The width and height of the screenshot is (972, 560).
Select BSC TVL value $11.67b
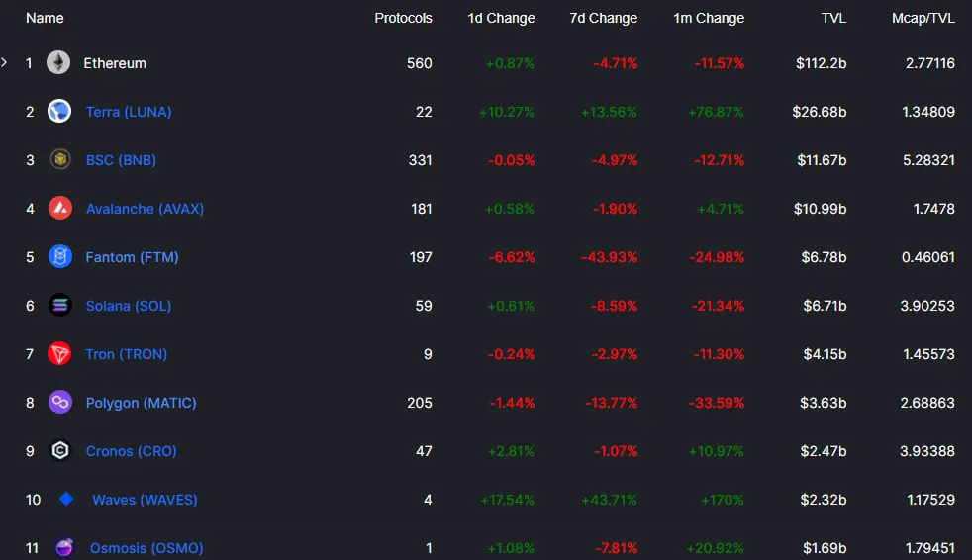[x=822, y=160]
